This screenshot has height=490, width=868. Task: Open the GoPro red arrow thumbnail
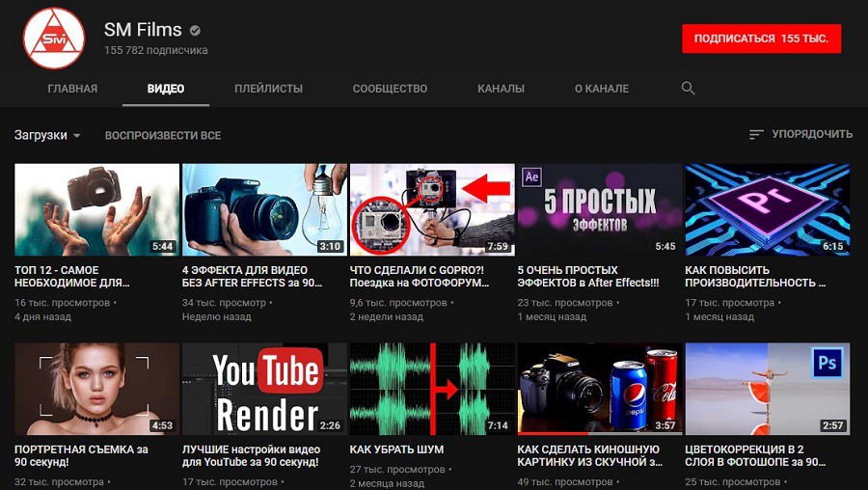(432, 209)
